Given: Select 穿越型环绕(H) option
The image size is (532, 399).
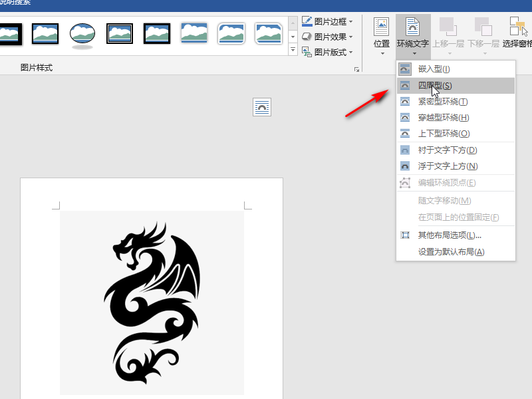Looking at the screenshot, I should coord(456,118).
